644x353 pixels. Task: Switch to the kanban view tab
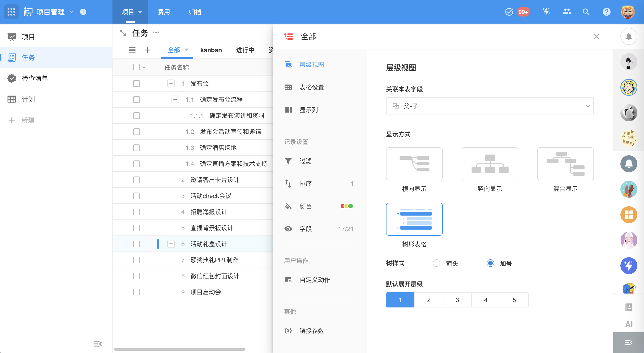(x=211, y=50)
